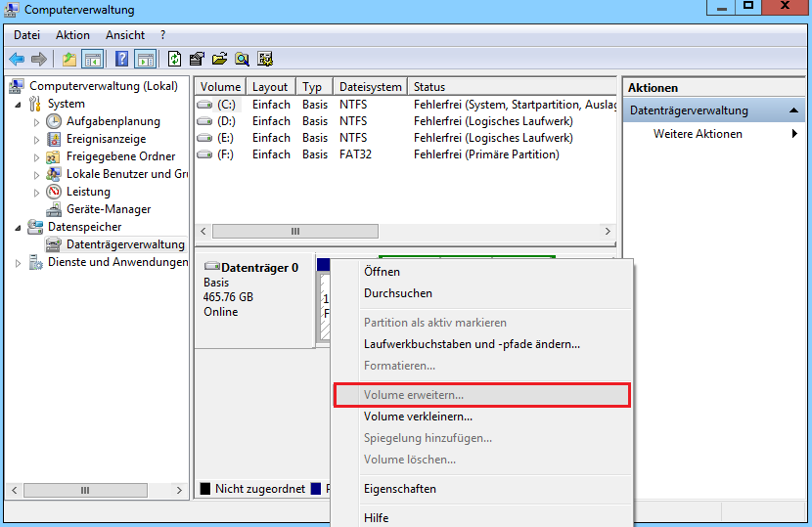
Task: Click the settings list toolbar icon with gear
Action: coord(265,59)
